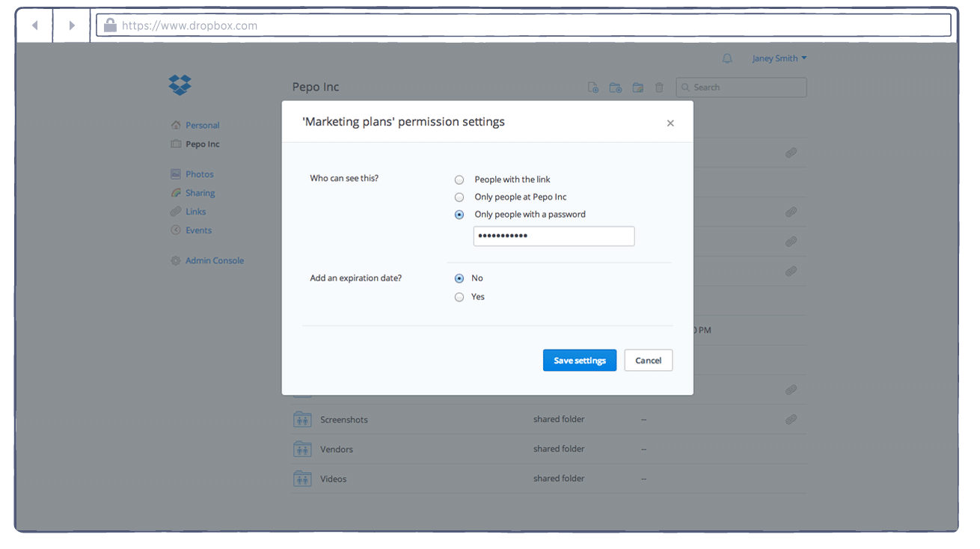Click the upload file icon

592,87
